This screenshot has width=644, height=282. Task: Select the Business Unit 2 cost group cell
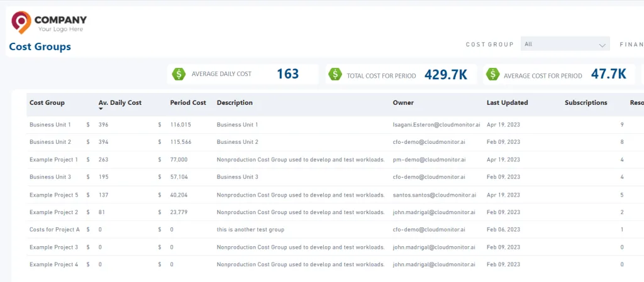(50, 142)
